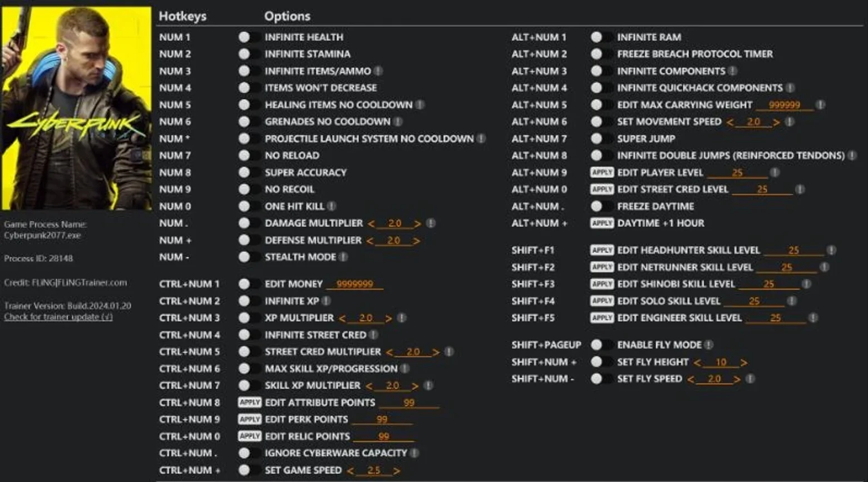Click the info icon beside Infinite XP
This screenshot has height=482, width=868.
[x=326, y=301]
